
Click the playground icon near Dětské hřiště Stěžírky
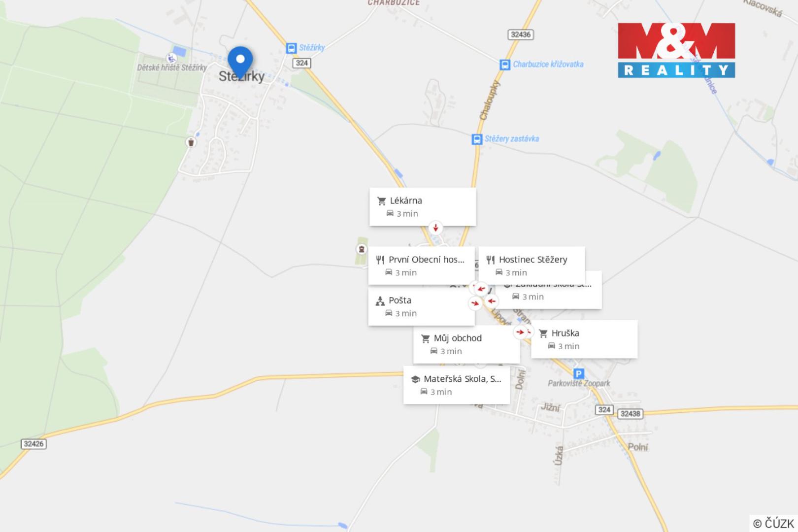(x=171, y=58)
